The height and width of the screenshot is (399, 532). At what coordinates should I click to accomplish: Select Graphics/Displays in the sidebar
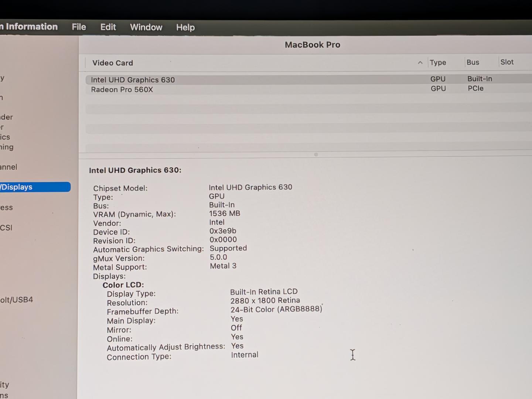pyautogui.click(x=35, y=187)
